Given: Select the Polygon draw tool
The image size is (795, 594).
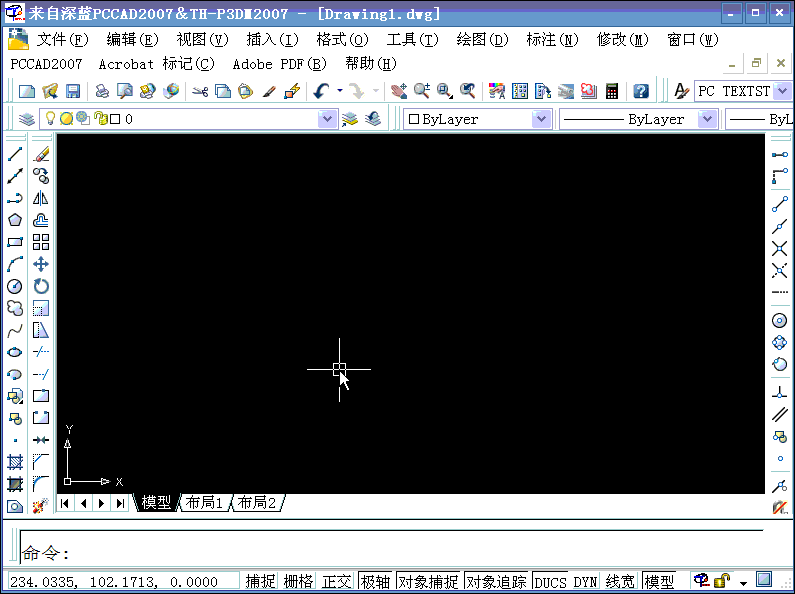Looking at the screenshot, I should (15, 219).
